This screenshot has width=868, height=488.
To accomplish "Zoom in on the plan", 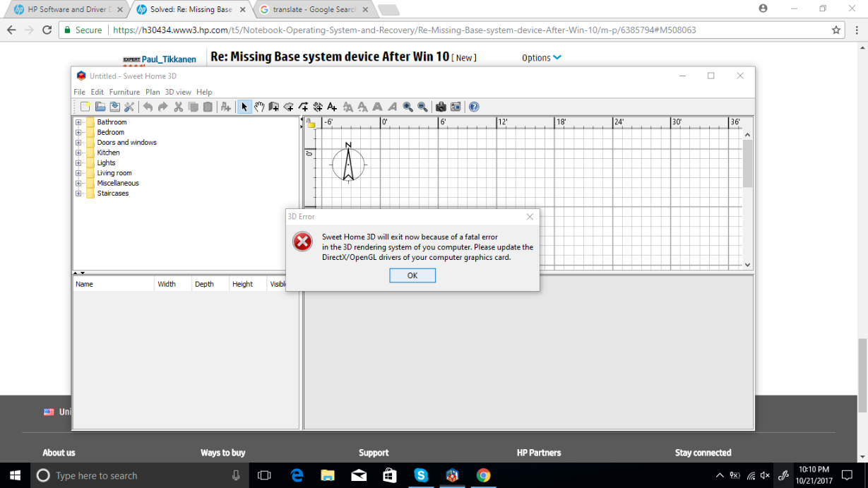I will pyautogui.click(x=408, y=107).
